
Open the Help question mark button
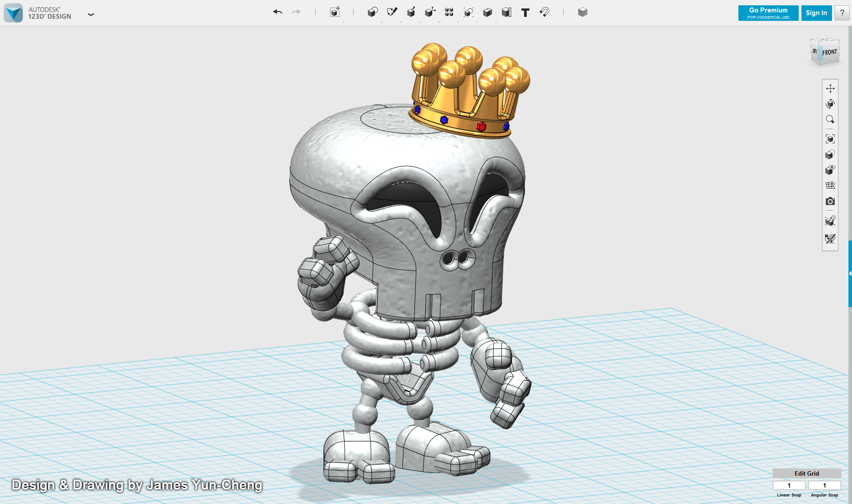[x=842, y=13]
